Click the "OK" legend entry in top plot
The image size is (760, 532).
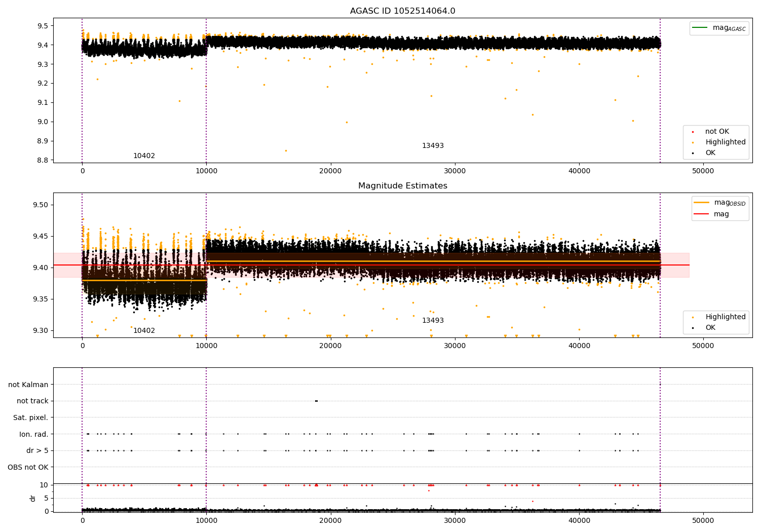[703, 153]
